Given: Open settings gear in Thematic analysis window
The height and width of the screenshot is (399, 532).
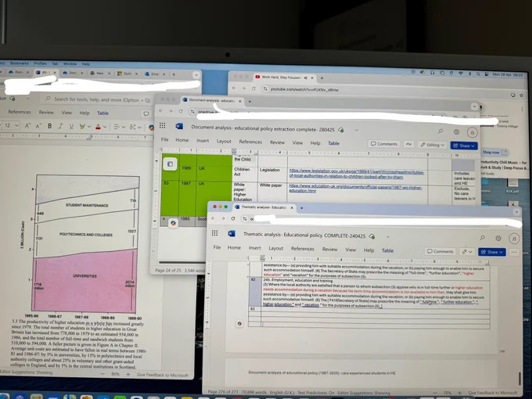Looking at the screenshot, I should point(498,238).
